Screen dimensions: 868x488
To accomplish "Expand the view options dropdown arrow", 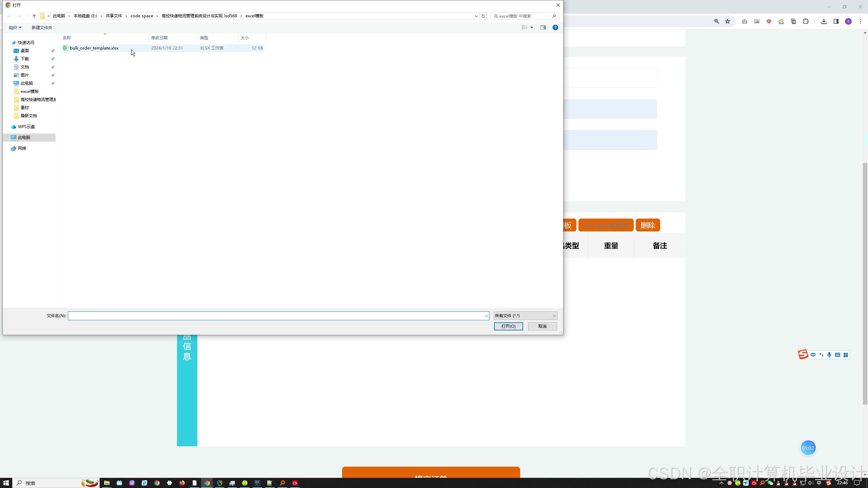I will click(532, 27).
